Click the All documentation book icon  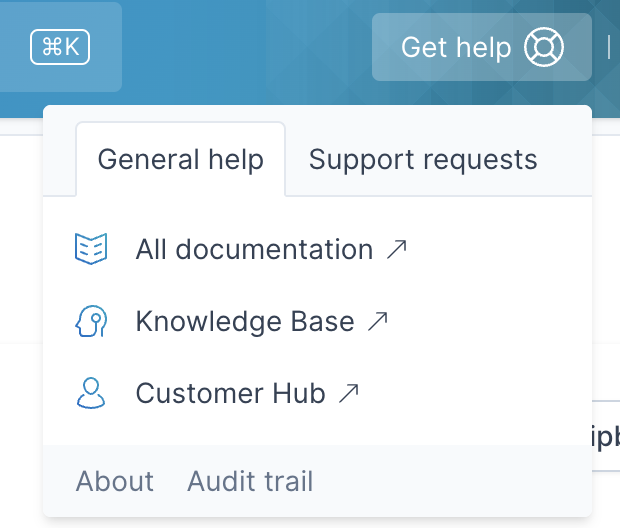[91, 249]
